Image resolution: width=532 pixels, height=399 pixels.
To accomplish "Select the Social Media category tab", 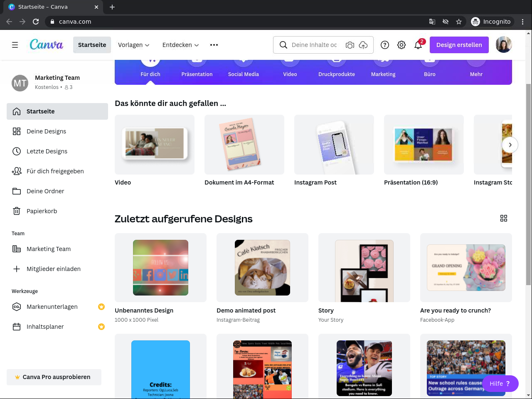I will pyautogui.click(x=244, y=69).
